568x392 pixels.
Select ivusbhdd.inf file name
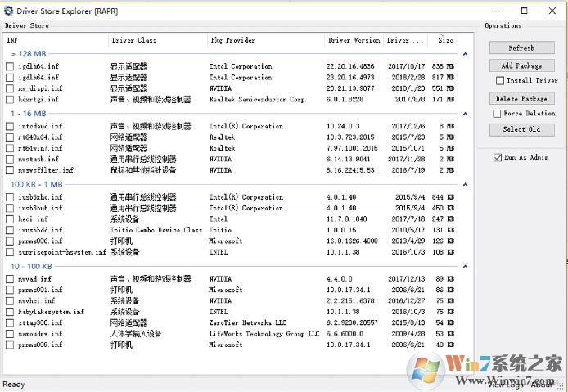point(40,230)
